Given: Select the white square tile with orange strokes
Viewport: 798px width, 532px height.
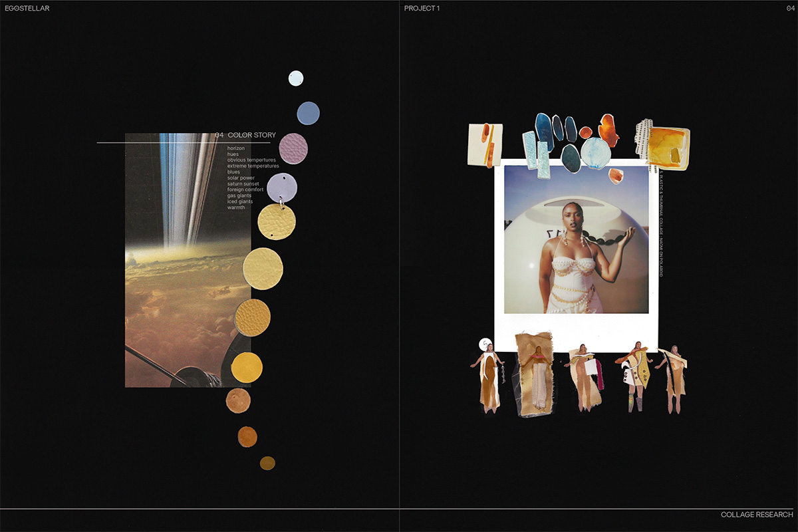Looking at the screenshot, I should pyautogui.click(x=485, y=144).
